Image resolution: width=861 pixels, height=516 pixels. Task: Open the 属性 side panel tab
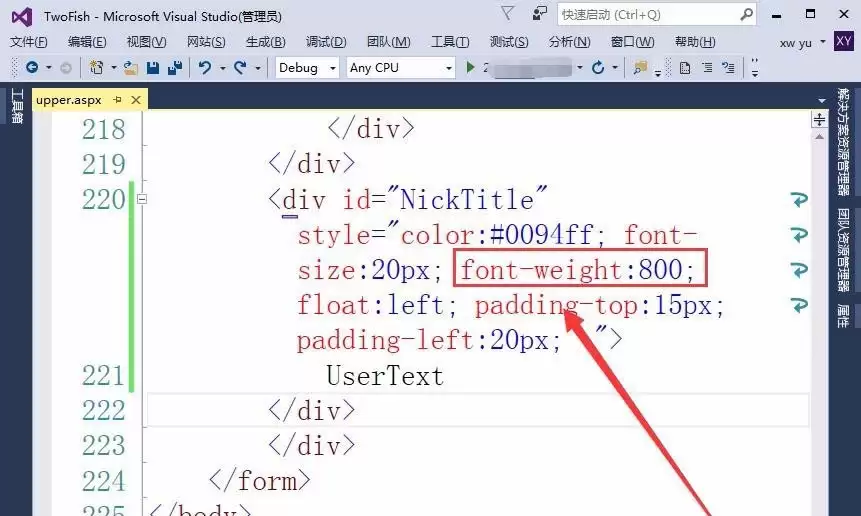pos(843,315)
